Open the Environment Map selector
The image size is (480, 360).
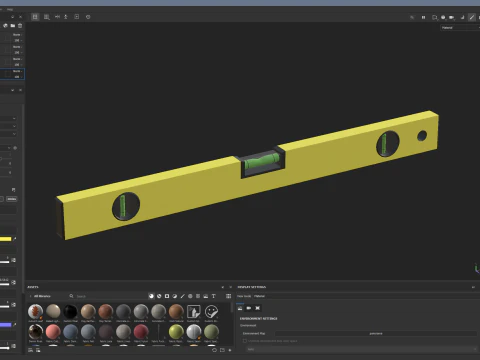(x=376, y=333)
